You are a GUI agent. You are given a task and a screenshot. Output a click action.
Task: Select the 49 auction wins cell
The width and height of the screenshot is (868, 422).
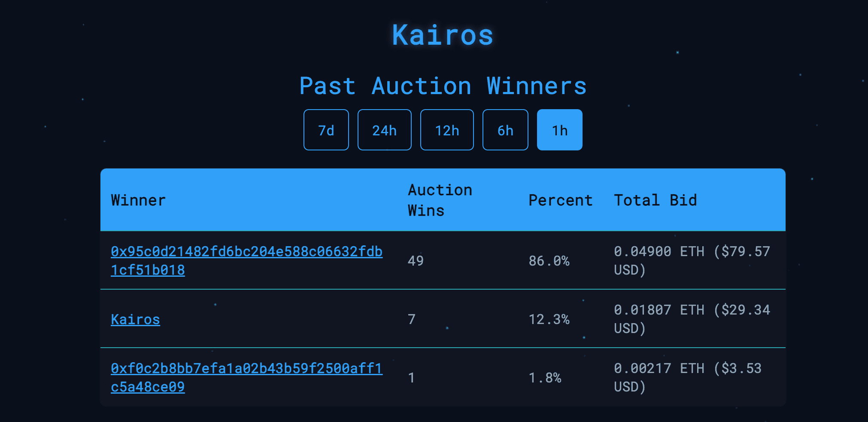coord(416,261)
